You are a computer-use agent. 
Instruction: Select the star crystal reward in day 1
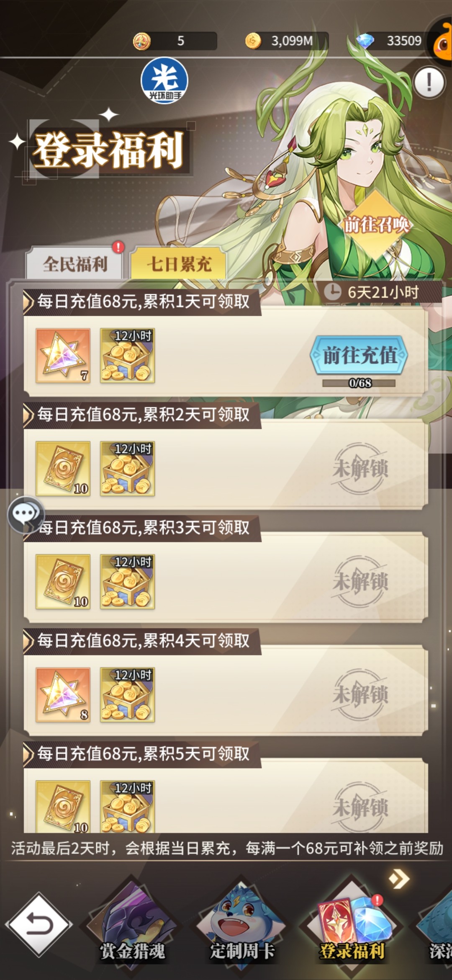point(63,356)
